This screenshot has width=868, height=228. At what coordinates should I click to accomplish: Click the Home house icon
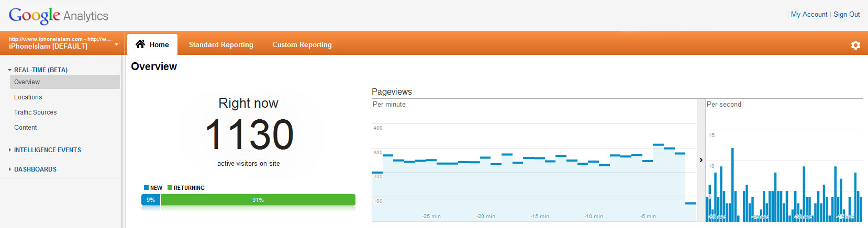[x=140, y=44]
